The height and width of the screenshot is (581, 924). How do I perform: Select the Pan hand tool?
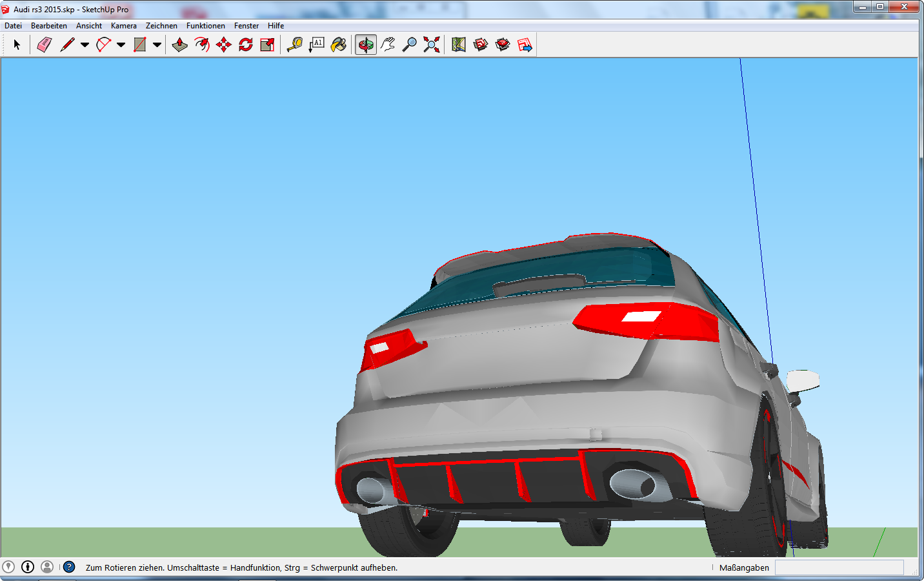pyautogui.click(x=388, y=45)
